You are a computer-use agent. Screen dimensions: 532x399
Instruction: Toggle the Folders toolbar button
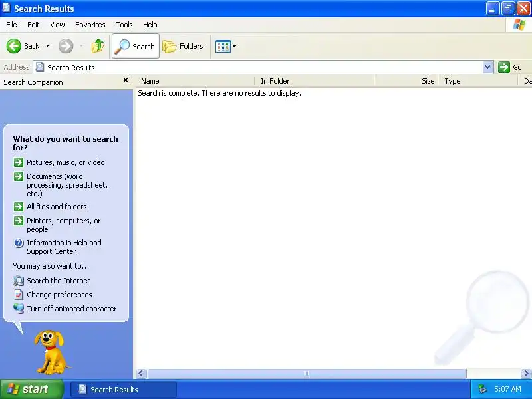(183, 46)
